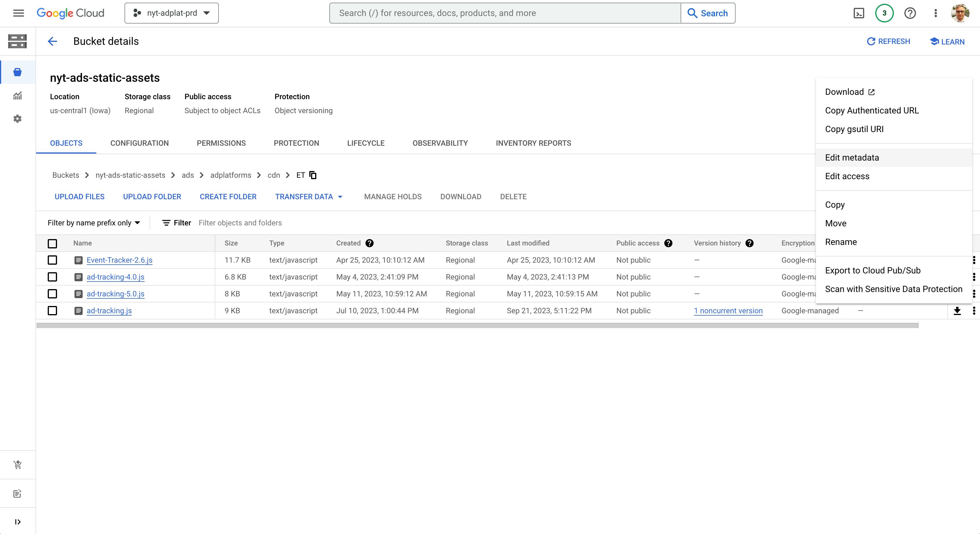Click the Refresh button
Viewport: 980px width, 534px height.
(888, 42)
